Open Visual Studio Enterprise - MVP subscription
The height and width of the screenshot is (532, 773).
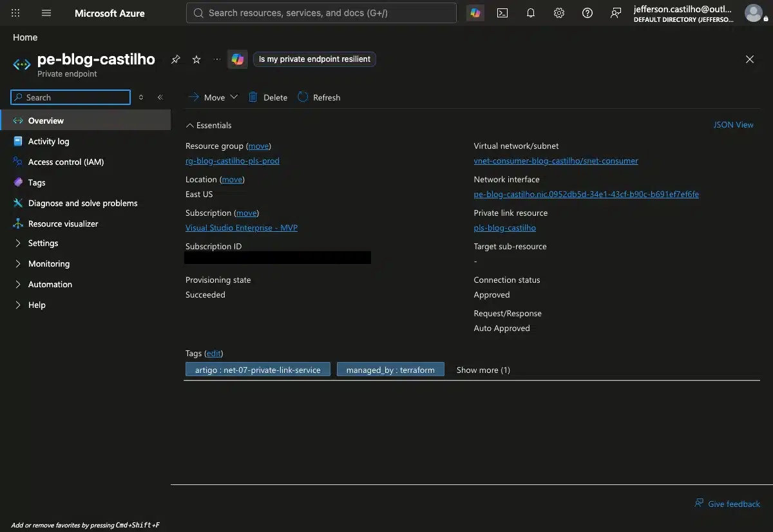pyautogui.click(x=242, y=228)
